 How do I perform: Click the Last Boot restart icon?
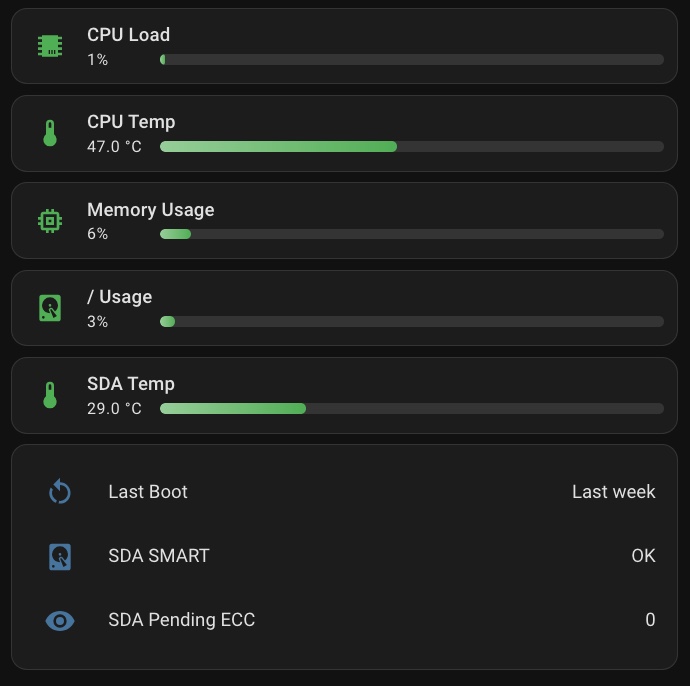coord(60,492)
